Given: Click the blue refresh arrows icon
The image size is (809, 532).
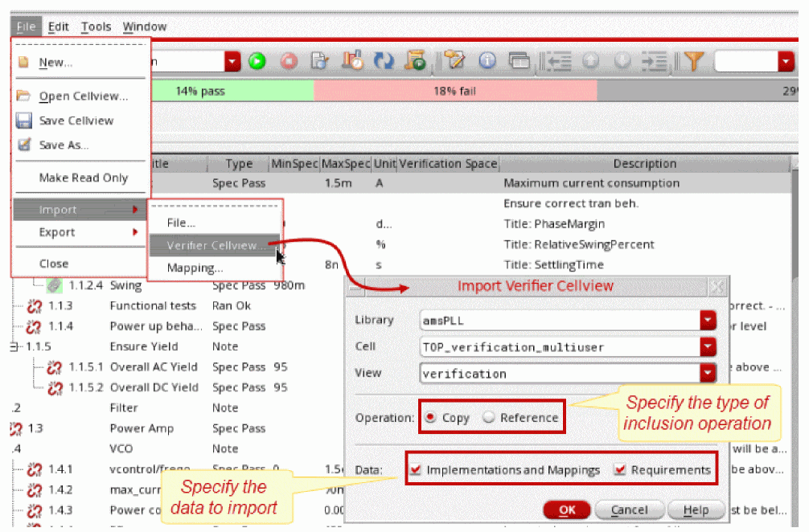Looking at the screenshot, I should (x=384, y=61).
